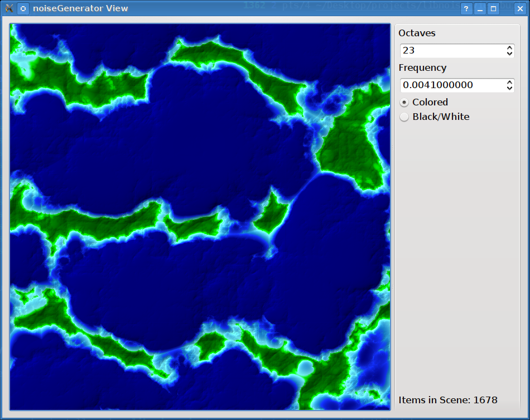This screenshot has width=530, height=420.
Task: Select the Colored radio button
Action: 404,103
